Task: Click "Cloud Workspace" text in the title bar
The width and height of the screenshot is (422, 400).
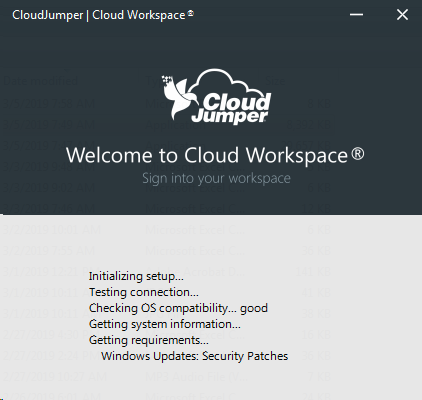Action: [x=139, y=15]
